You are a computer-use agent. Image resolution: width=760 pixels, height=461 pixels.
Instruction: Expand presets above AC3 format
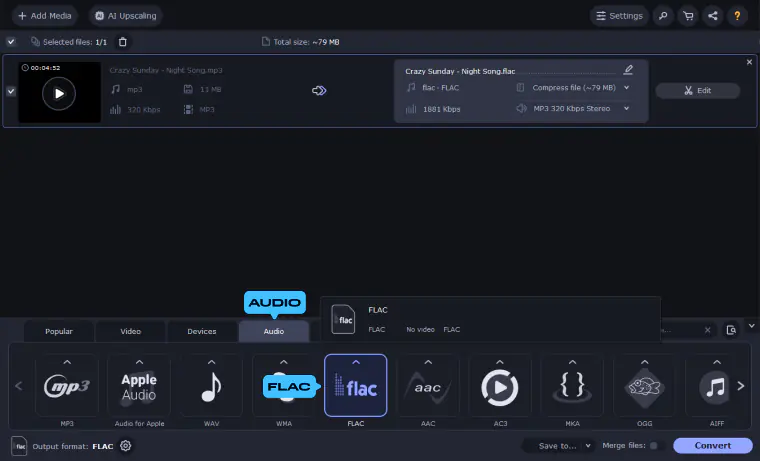500,362
